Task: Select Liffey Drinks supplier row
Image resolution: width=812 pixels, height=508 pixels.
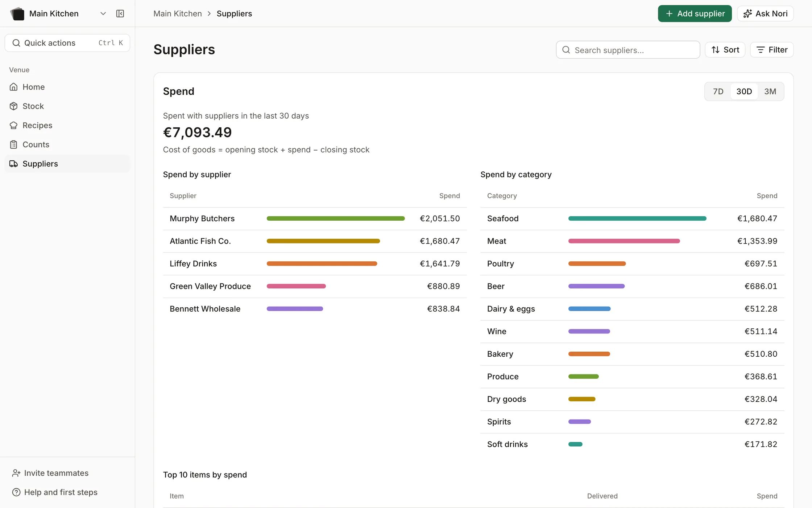Action: pos(315,263)
